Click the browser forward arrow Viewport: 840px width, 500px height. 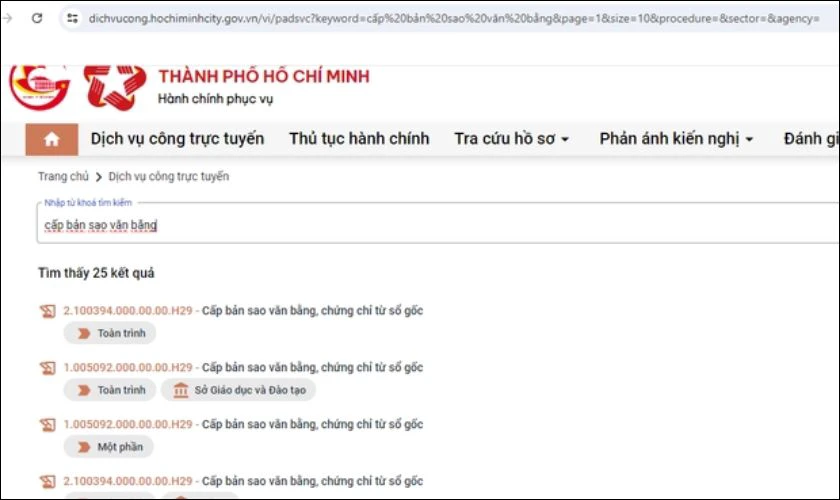point(8,18)
